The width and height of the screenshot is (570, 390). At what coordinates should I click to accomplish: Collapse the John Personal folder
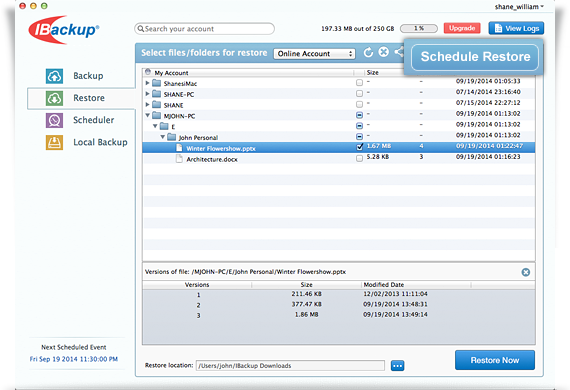(x=162, y=137)
